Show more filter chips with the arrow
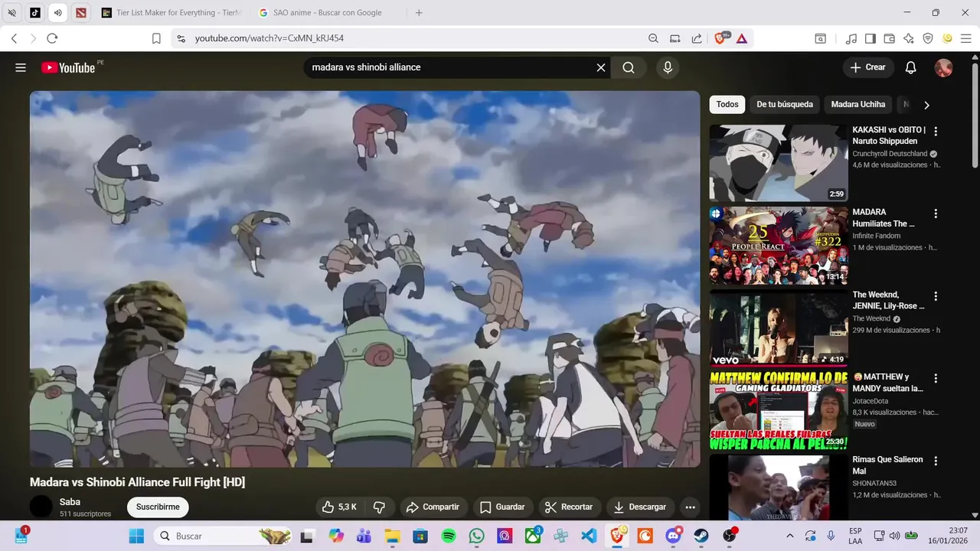This screenshot has height=551, width=980. coord(926,105)
